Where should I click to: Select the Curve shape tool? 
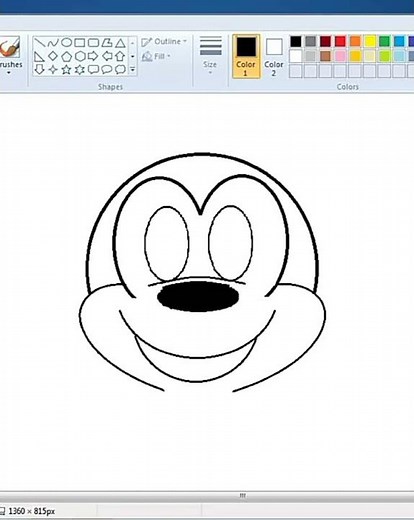click(53, 43)
